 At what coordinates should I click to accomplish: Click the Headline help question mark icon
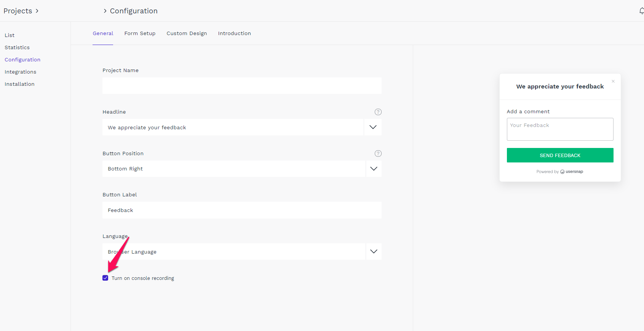[x=378, y=112]
